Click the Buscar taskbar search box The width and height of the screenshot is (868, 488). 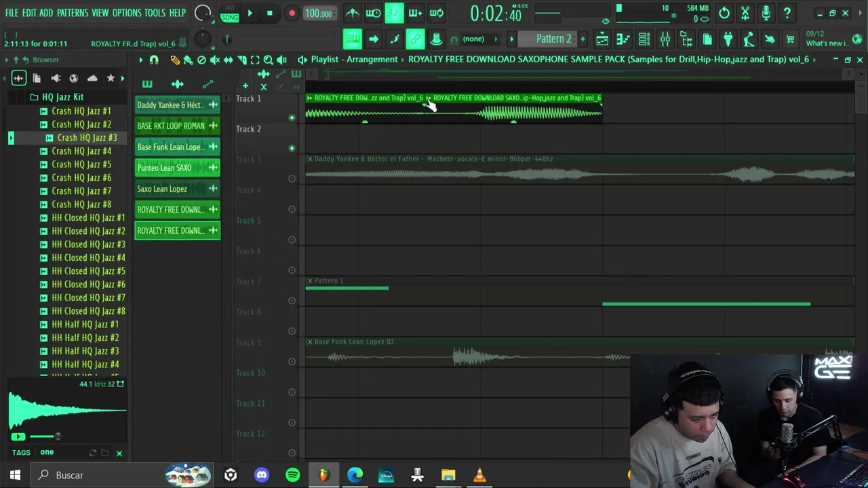(x=122, y=475)
